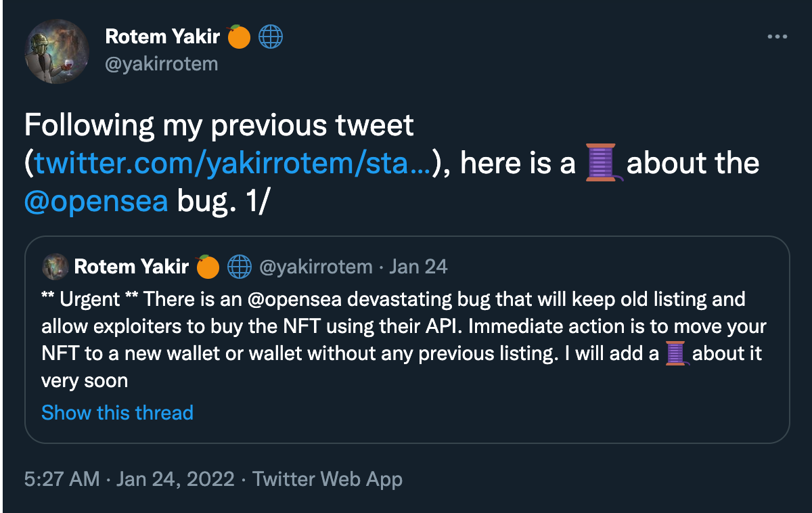Click Rotem Yakir's large profile avatar
The height and width of the screenshot is (513, 812).
tap(58, 51)
